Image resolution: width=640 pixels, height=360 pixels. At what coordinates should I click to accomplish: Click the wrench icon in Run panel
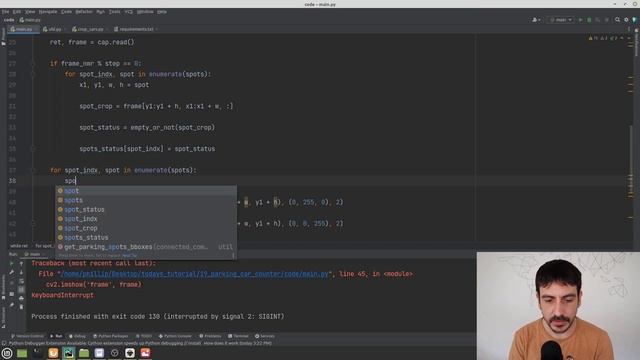(x=12, y=272)
